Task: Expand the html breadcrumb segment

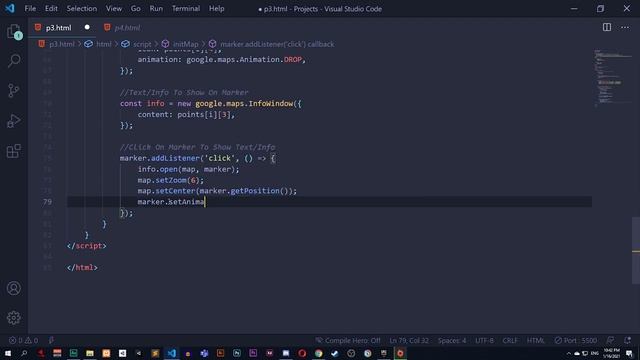Action: pos(104,44)
